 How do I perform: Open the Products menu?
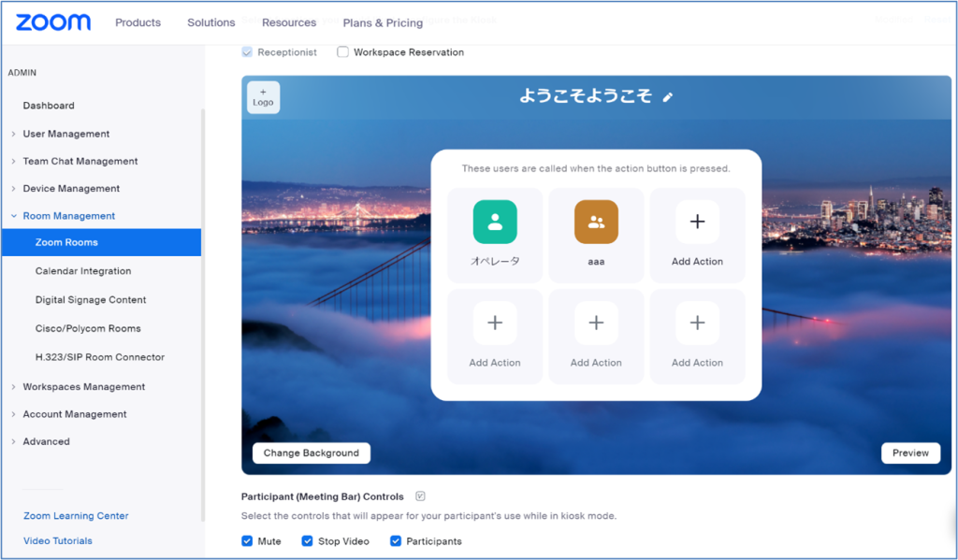pos(138,22)
